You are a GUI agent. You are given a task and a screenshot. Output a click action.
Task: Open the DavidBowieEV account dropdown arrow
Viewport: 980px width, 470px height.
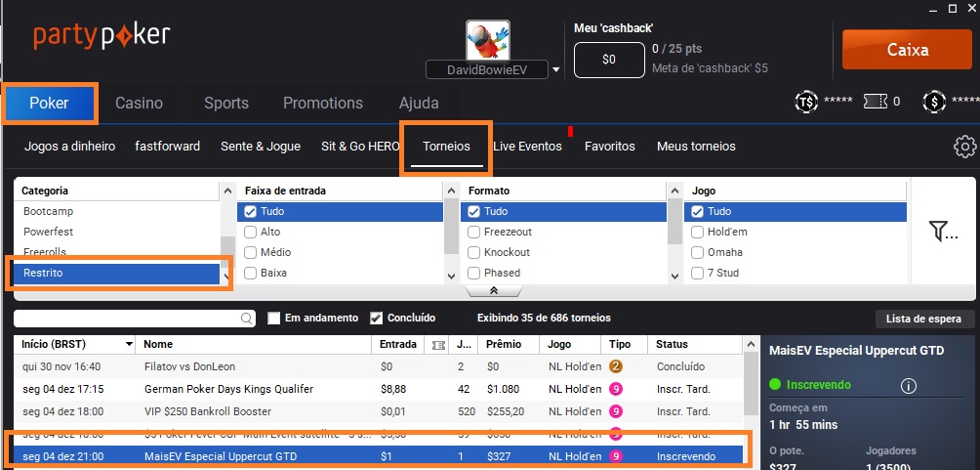(x=555, y=70)
